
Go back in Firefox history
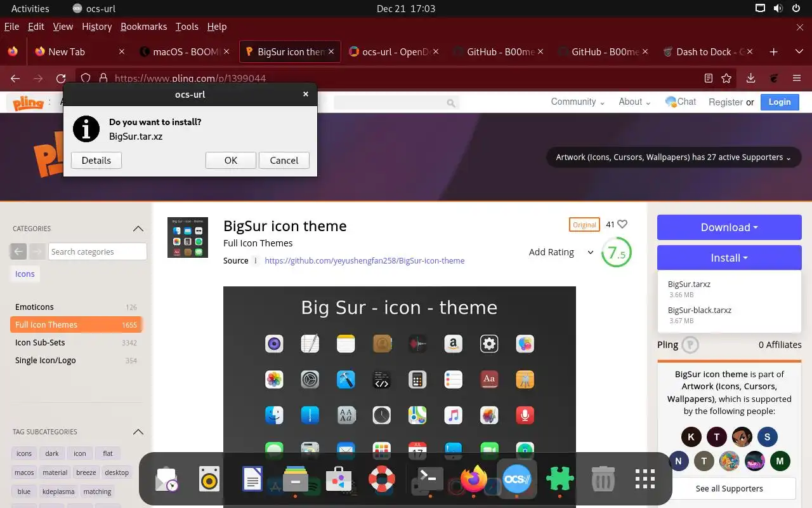tap(15, 79)
